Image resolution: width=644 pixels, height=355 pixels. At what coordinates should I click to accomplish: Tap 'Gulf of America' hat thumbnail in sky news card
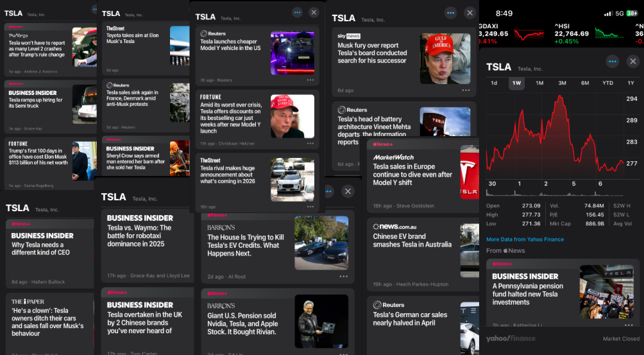point(445,59)
